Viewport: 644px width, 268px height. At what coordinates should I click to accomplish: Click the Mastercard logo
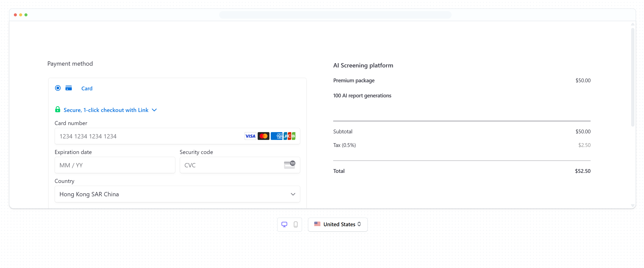pyautogui.click(x=263, y=136)
